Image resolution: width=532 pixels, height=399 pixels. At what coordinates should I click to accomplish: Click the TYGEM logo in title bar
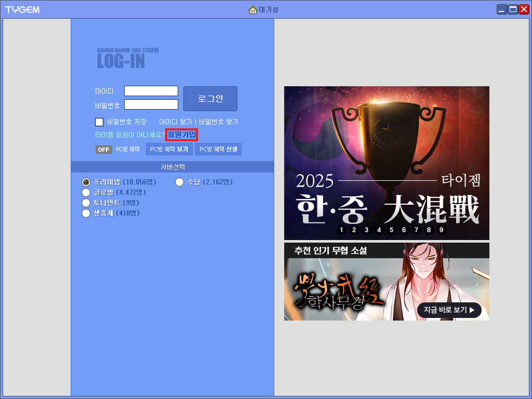[22, 9]
